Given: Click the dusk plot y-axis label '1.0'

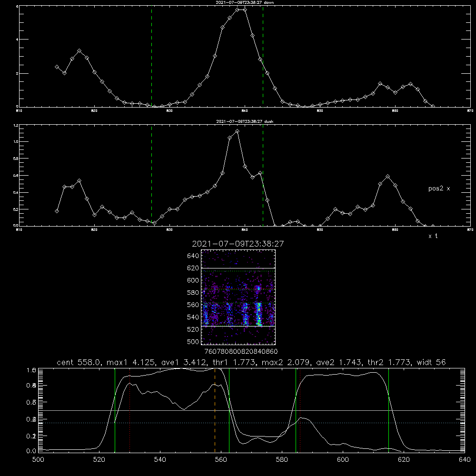Looking at the screenshot, I should click(16, 142).
